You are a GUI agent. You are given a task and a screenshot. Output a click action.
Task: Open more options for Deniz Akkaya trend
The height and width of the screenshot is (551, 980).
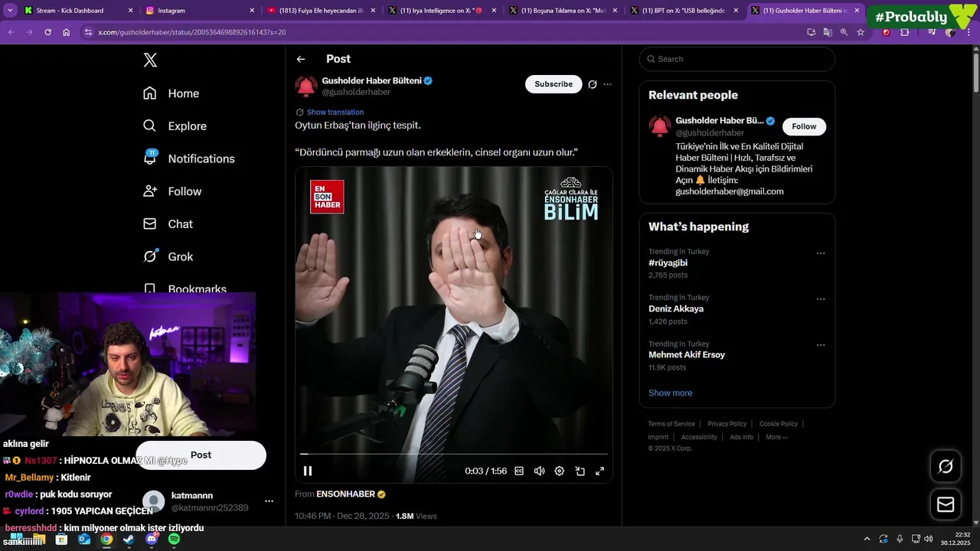coord(821,299)
